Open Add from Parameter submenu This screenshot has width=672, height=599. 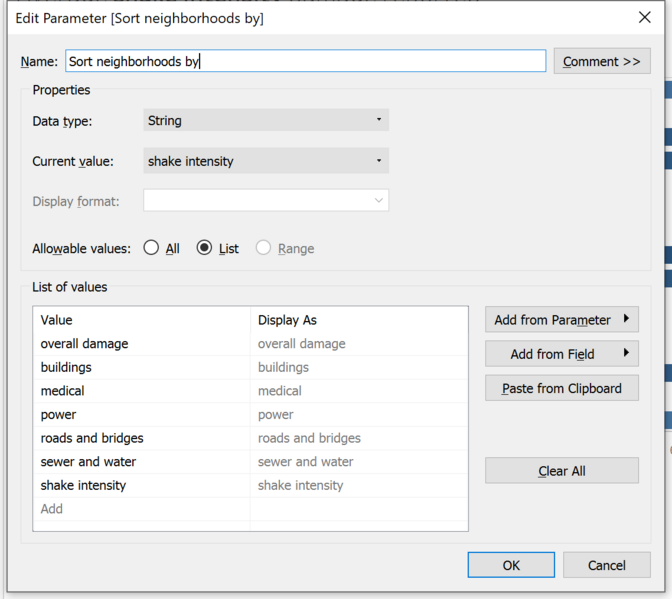(562, 319)
